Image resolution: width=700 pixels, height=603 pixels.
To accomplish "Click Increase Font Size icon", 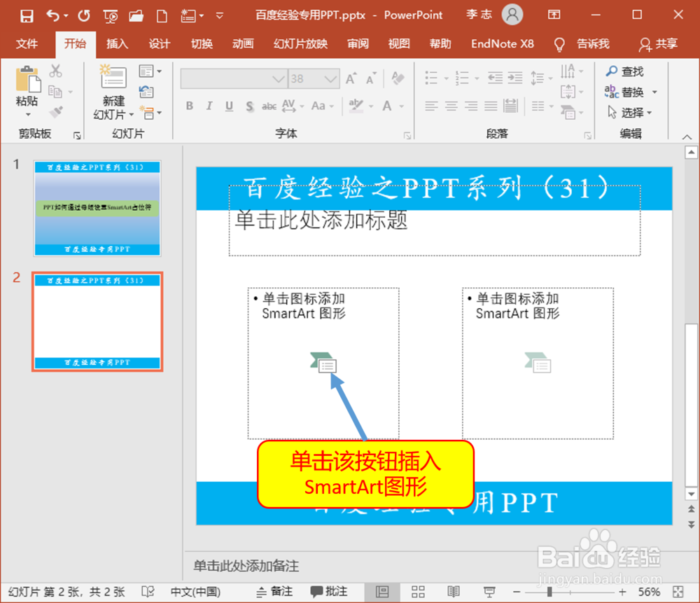I will click(351, 78).
